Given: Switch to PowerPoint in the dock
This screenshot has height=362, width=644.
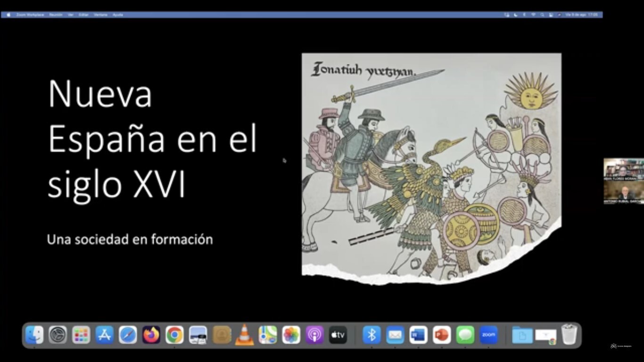Looking at the screenshot, I should click(442, 335).
